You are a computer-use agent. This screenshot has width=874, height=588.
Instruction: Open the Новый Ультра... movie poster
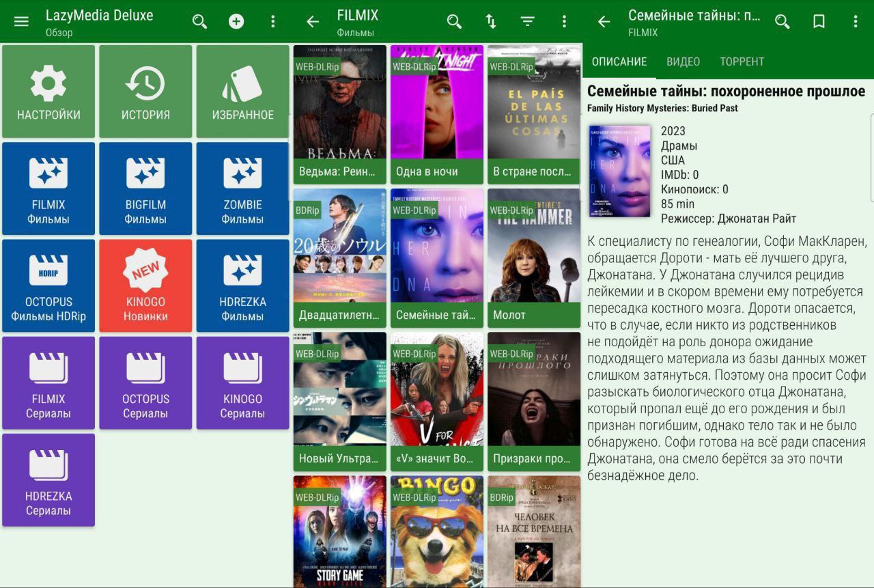340,402
